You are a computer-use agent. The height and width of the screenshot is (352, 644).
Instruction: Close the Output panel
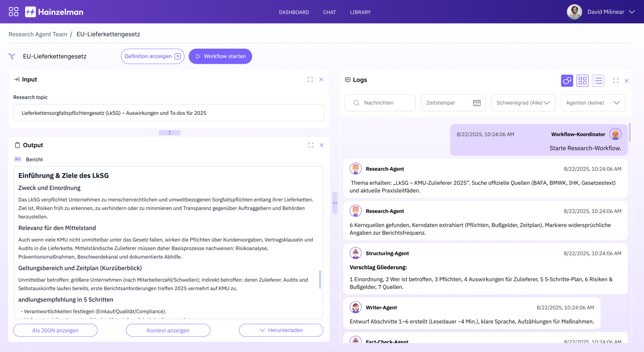pos(321,145)
